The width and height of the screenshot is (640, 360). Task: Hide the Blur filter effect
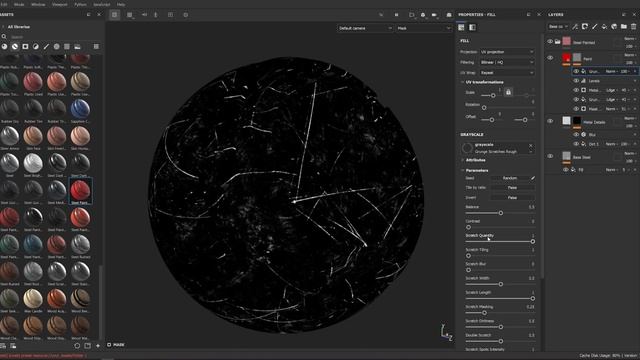point(576,134)
